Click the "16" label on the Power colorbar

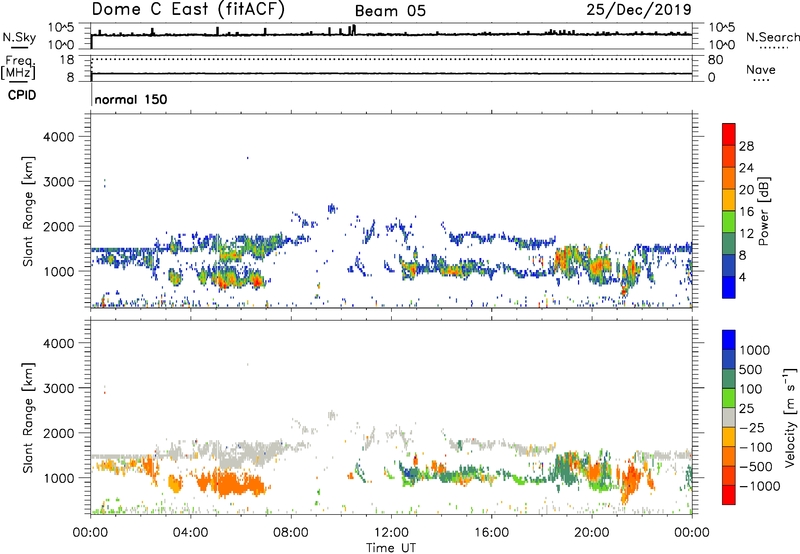746,212
